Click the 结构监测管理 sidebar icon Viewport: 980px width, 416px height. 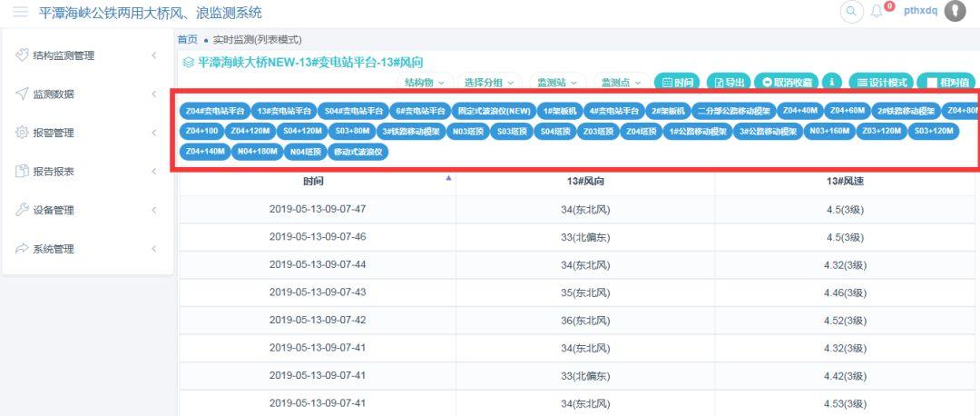(x=22, y=55)
